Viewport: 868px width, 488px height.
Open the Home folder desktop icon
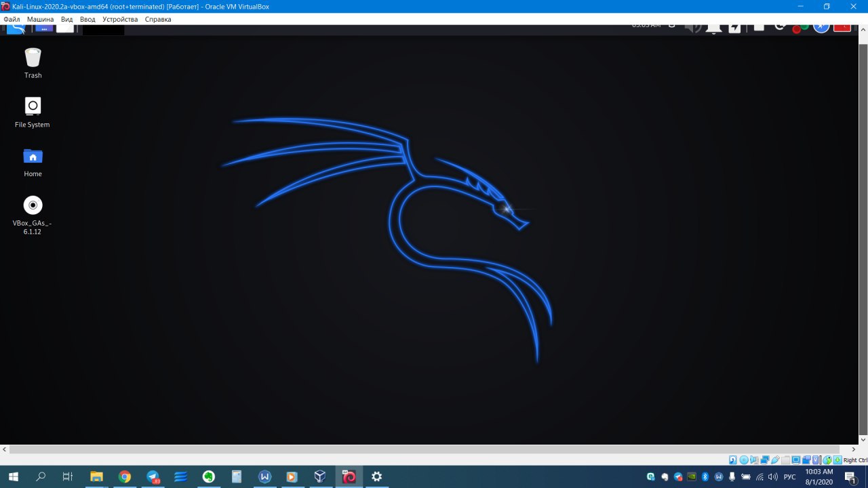coord(33,162)
